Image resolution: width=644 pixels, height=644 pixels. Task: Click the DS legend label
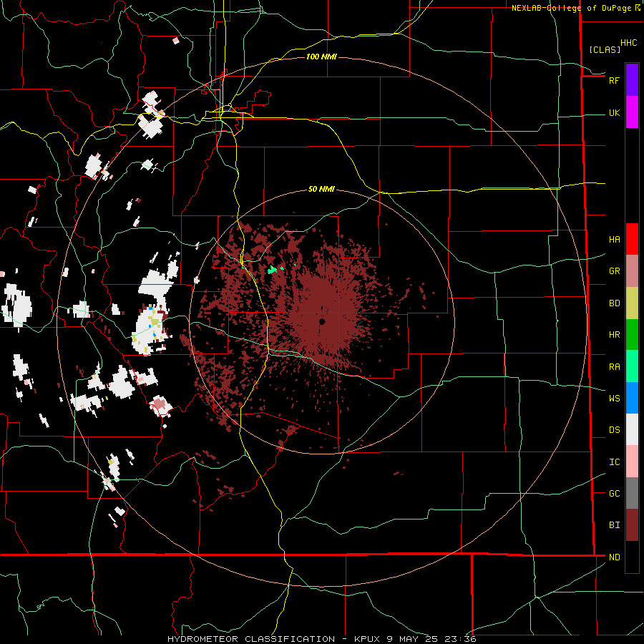(x=614, y=430)
